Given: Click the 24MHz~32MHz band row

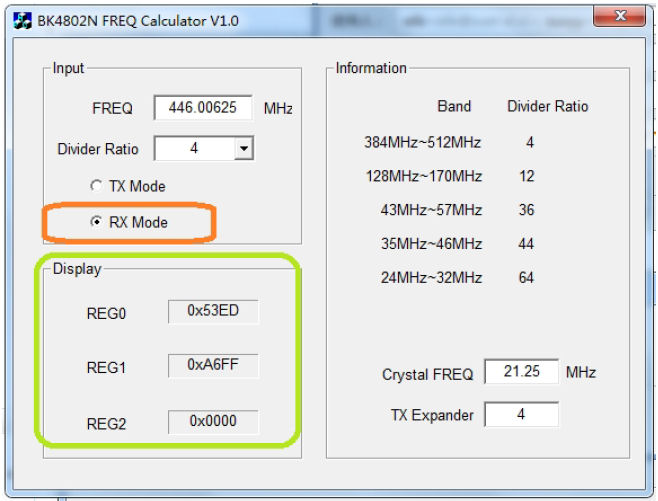Looking at the screenshot, I should (457, 277).
